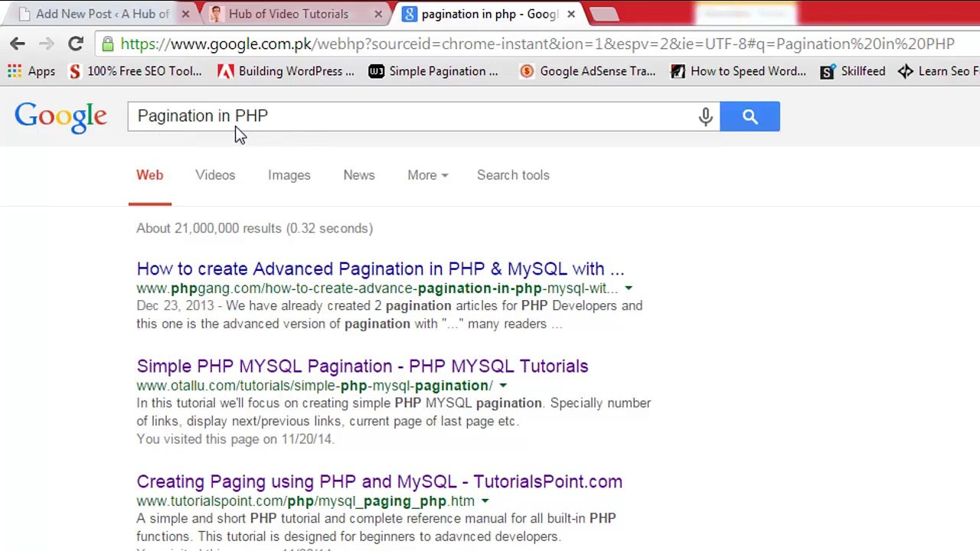
Task: Open the Building WordPress bookmark
Action: click(x=286, y=71)
